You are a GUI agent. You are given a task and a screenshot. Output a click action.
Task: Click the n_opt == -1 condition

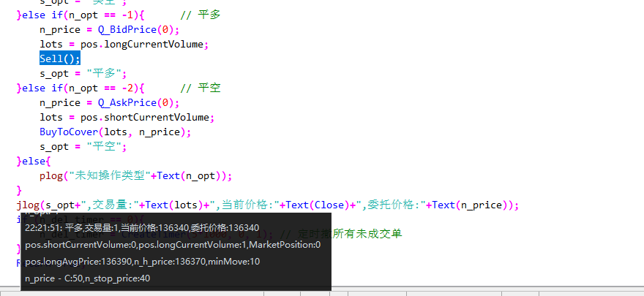(x=105, y=15)
